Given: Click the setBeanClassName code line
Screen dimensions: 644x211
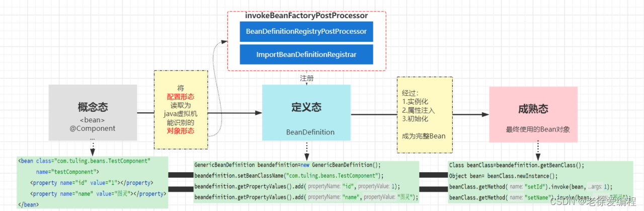Looking at the screenshot, I should pyautogui.click(x=289, y=176).
